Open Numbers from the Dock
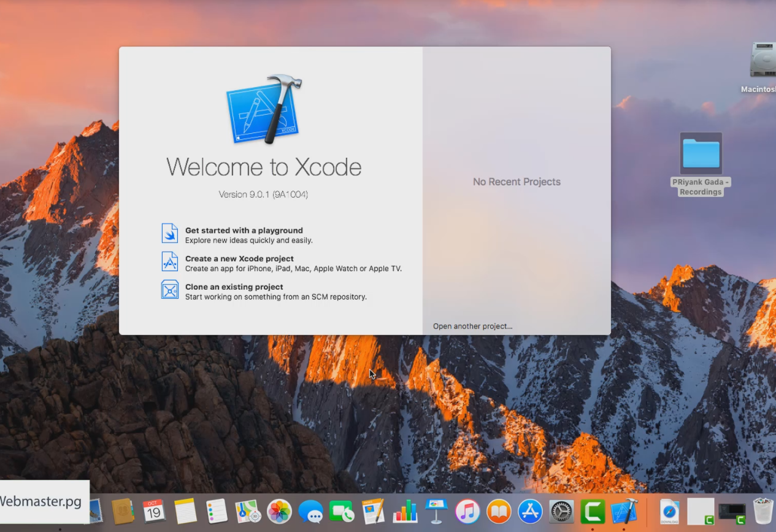 405,511
